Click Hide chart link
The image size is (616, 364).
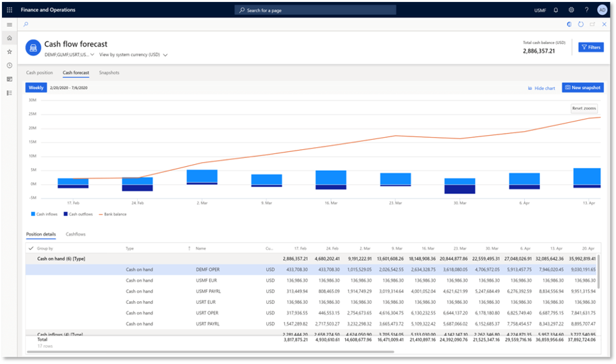[541, 88]
